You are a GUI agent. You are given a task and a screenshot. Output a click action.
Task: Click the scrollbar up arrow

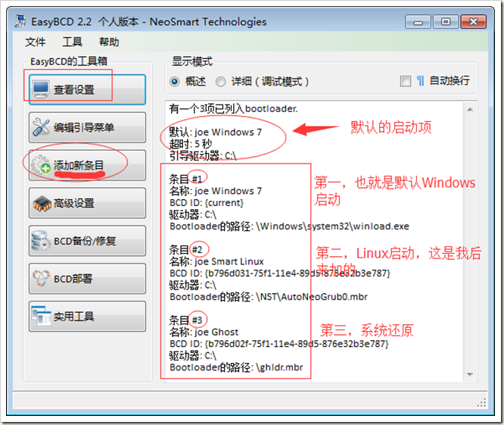pyautogui.click(x=470, y=109)
